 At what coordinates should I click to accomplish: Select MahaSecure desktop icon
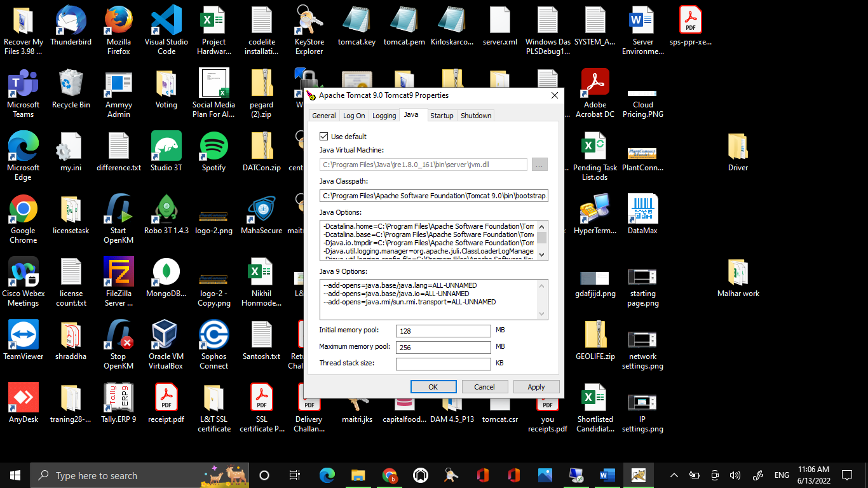tap(262, 215)
